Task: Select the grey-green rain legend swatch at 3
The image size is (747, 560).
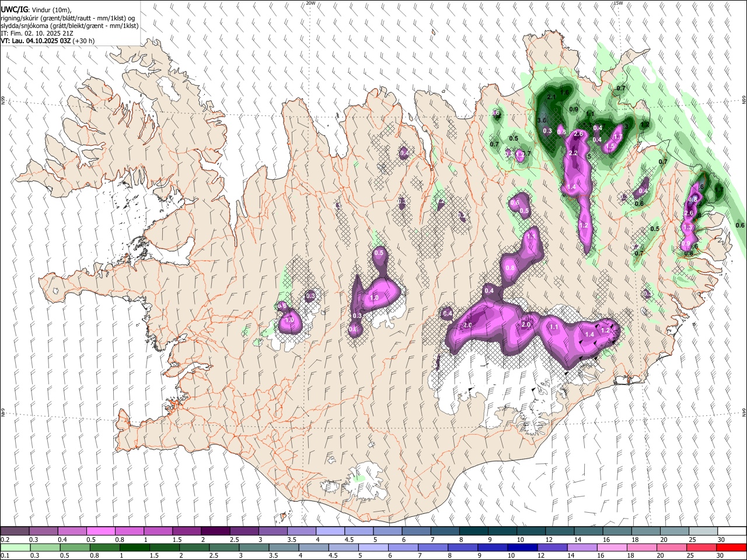Action: (x=253, y=547)
